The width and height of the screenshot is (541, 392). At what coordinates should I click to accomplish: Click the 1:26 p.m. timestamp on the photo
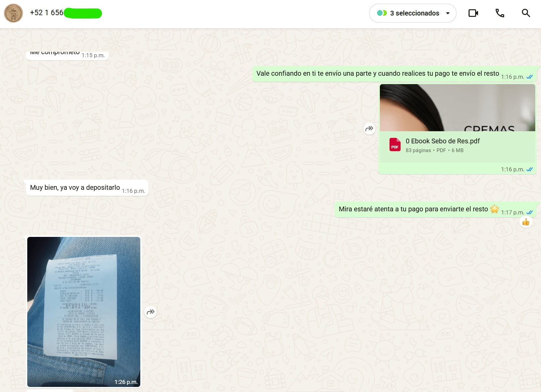tap(126, 382)
